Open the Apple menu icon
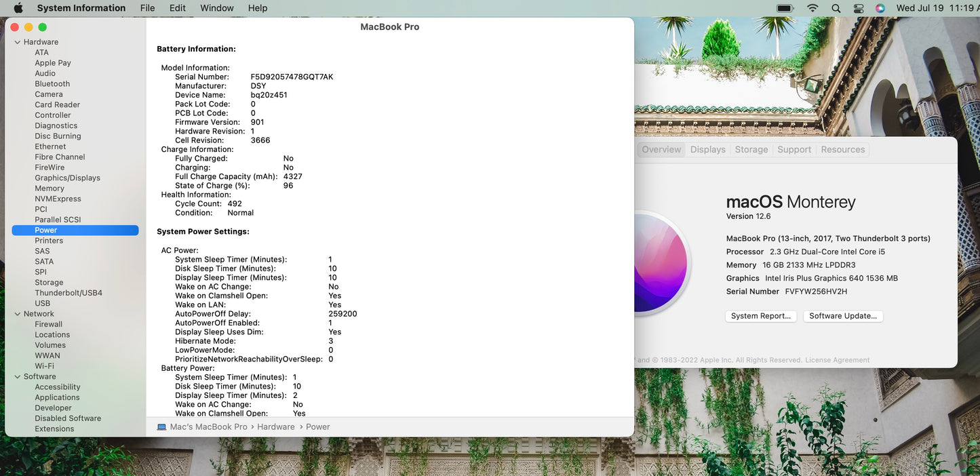Viewport: 980px width, 476px height. 18,8
